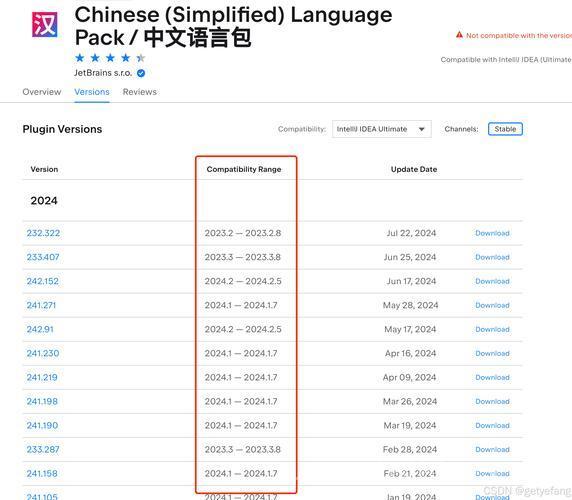Screen dimensions: 572x500
Task: Open version 233.287 link
Action: coord(43,450)
